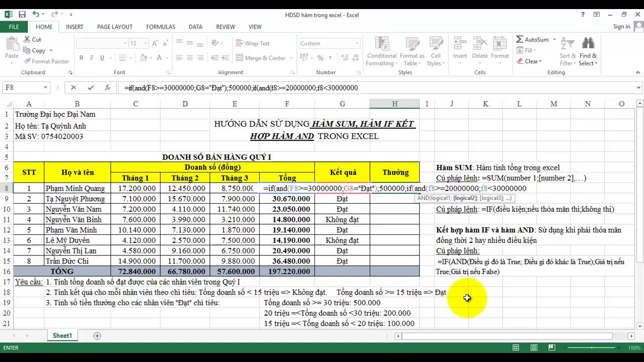
Task: Toggle Wrap Text
Action: [253, 43]
